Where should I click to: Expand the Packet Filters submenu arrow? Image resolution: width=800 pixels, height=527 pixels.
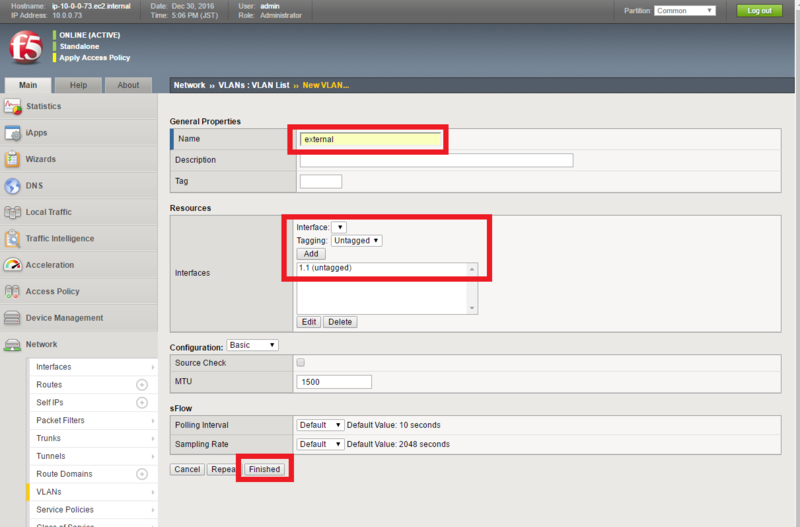click(x=153, y=420)
